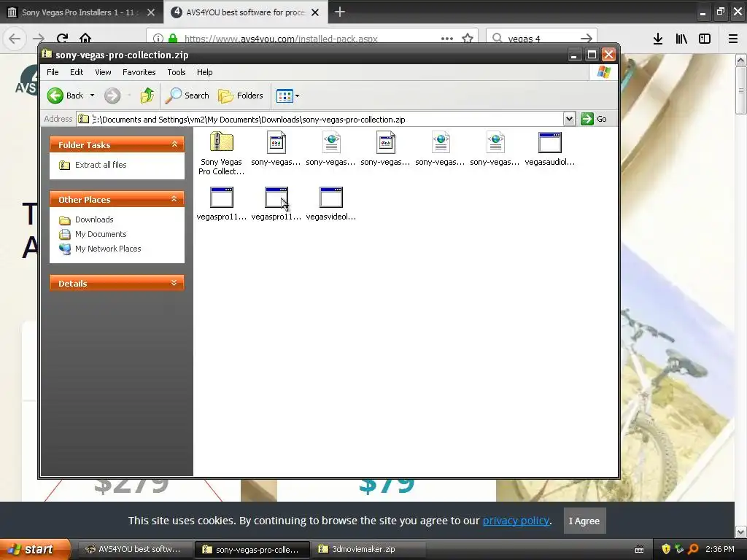747x560 pixels.
Task: Go up one folder level
Action: click(x=147, y=96)
